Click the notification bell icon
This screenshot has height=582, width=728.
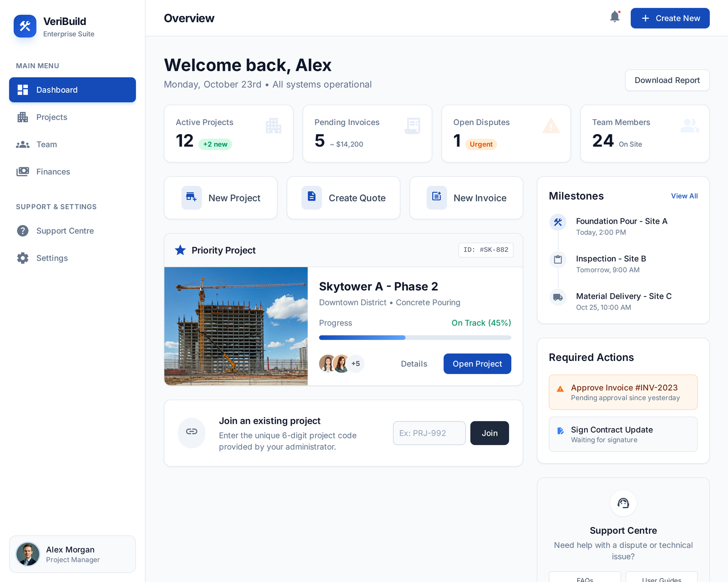tap(615, 17)
